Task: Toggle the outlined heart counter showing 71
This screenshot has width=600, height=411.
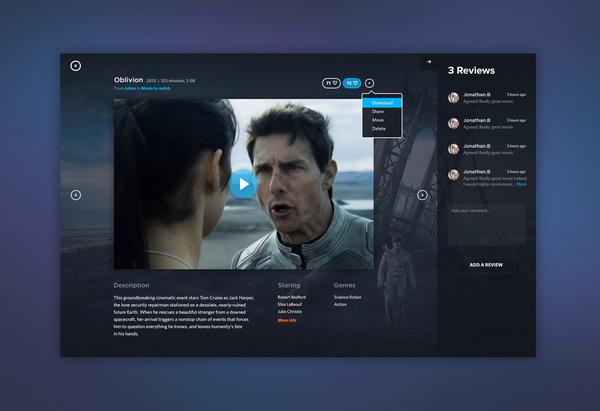Action: click(331, 83)
